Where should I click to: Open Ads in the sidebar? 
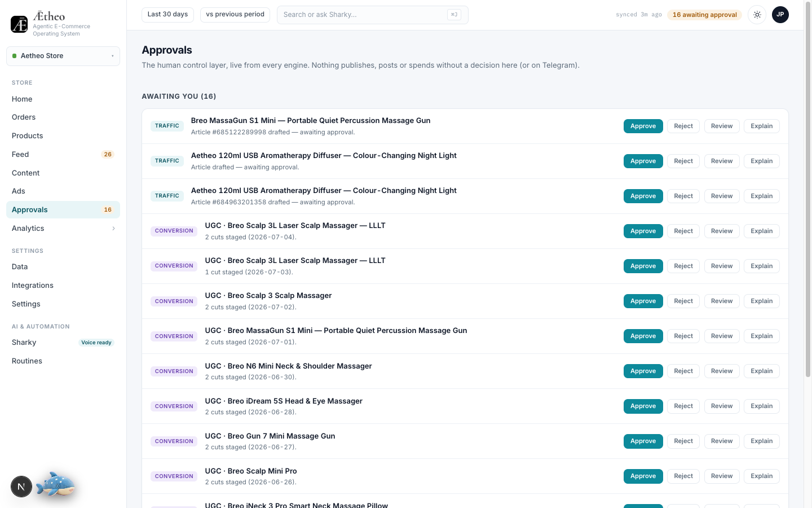coord(63,191)
